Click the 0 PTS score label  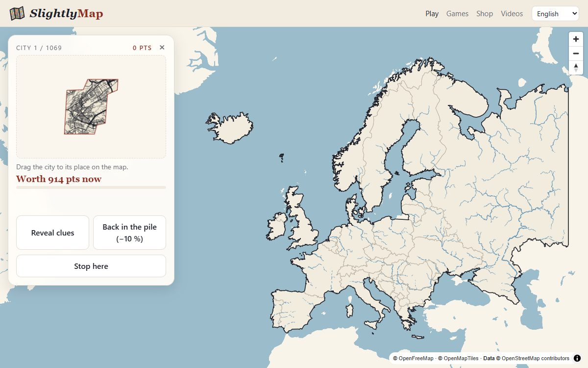point(142,48)
